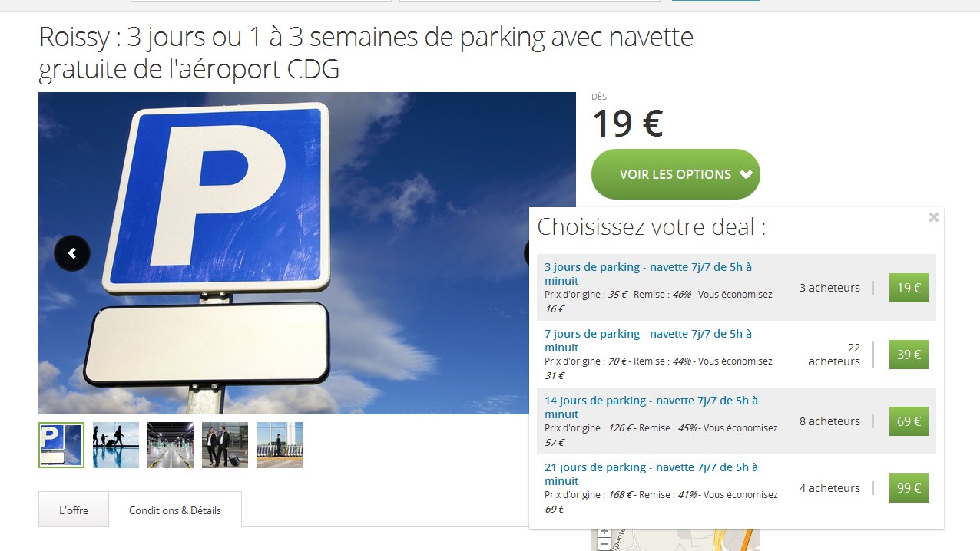The height and width of the screenshot is (551, 980).
Task: Select the luggage carts thumbnail
Action: 280,445
